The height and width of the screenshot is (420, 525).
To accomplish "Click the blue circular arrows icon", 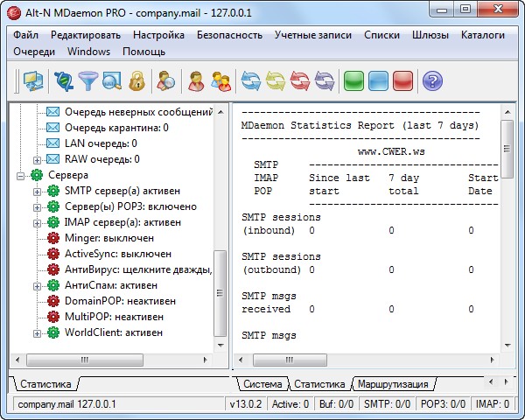I will tap(252, 82).
